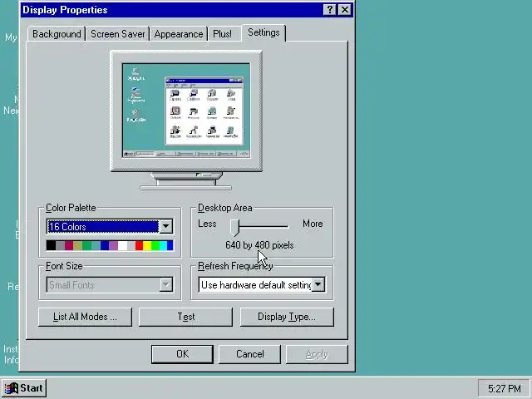Open the Screen Saver tab
The width and height of the screenshot is (532, 399).
click(117, 34)
